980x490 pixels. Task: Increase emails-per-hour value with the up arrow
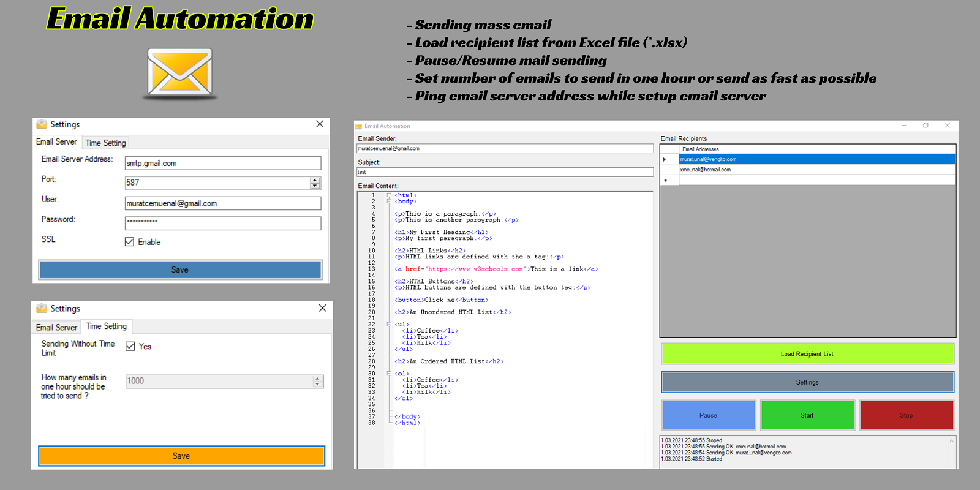click(x=317, y=378)
